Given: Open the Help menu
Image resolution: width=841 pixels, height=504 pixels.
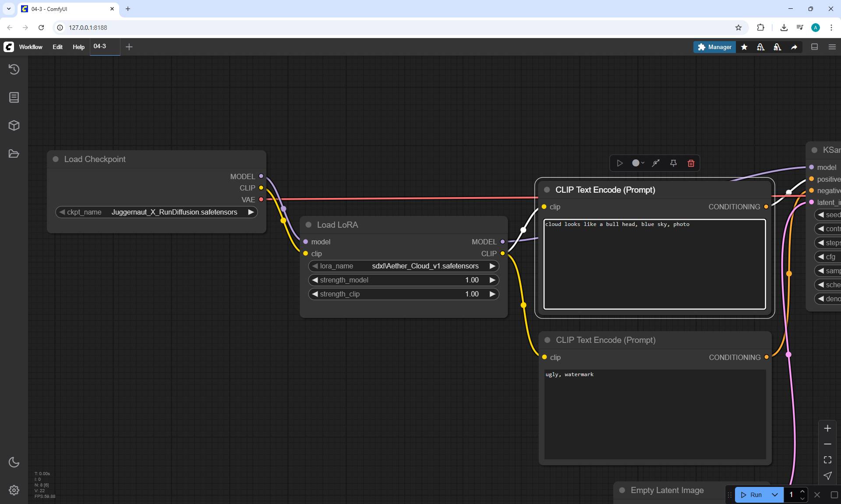Looking at the screenshot, I should coord(78,47).
